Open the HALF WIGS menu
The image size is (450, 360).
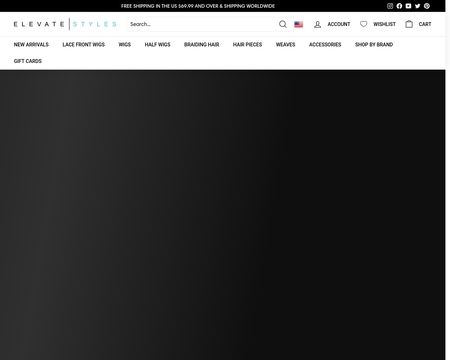[157, 45]
